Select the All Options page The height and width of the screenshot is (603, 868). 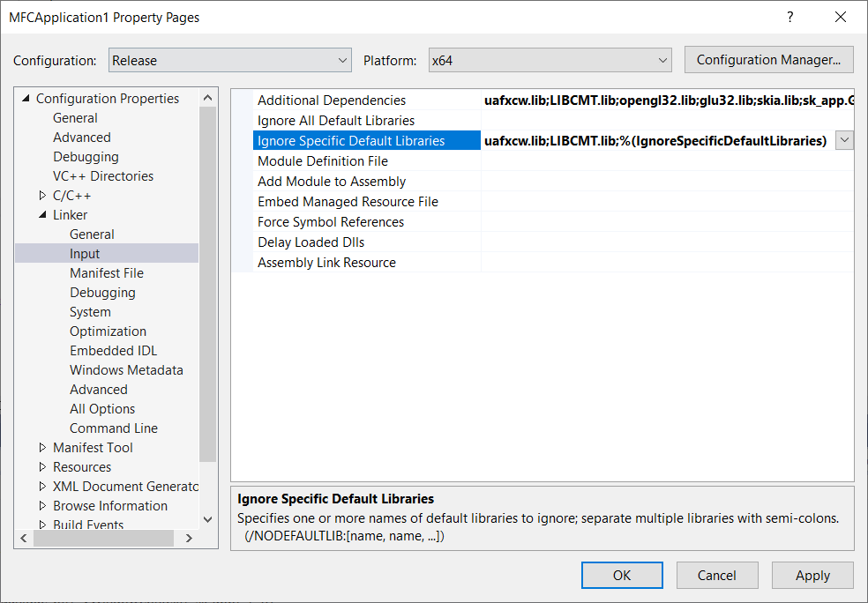pyautogui.click(x=102, y=408)
